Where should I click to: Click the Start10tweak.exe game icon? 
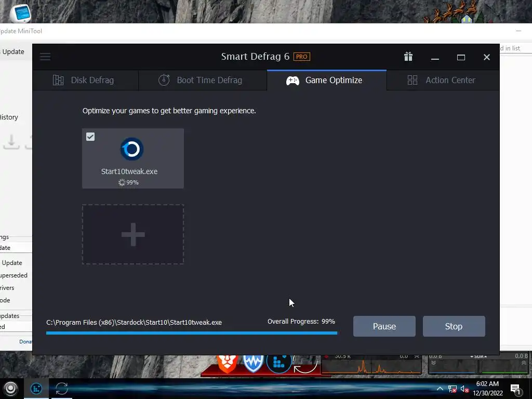[132, 149]
